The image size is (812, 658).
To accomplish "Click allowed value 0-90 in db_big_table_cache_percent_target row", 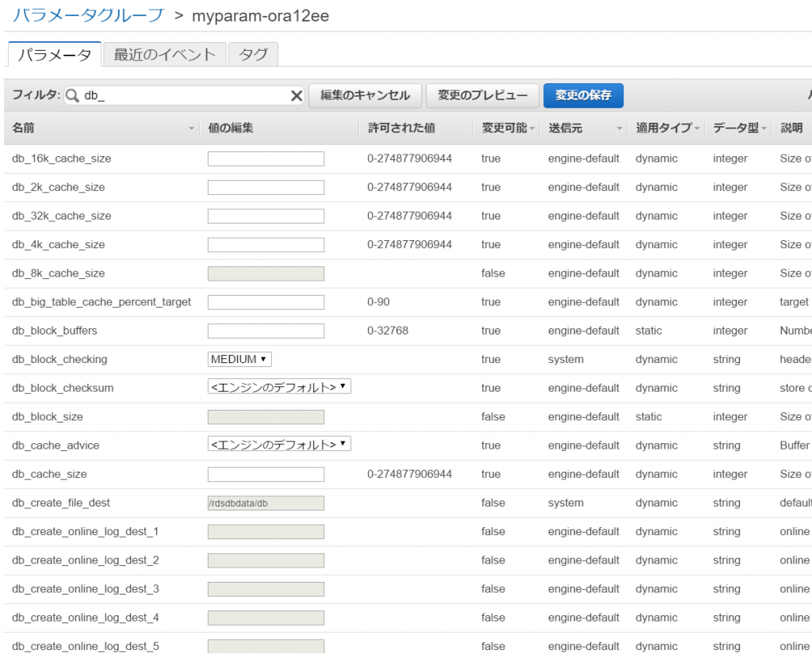I will pyautogui.click(x=378, y=302).
